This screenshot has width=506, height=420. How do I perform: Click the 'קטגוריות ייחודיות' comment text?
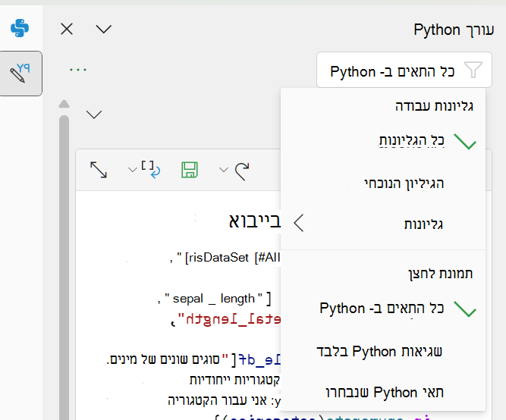(x=234, y=380)
